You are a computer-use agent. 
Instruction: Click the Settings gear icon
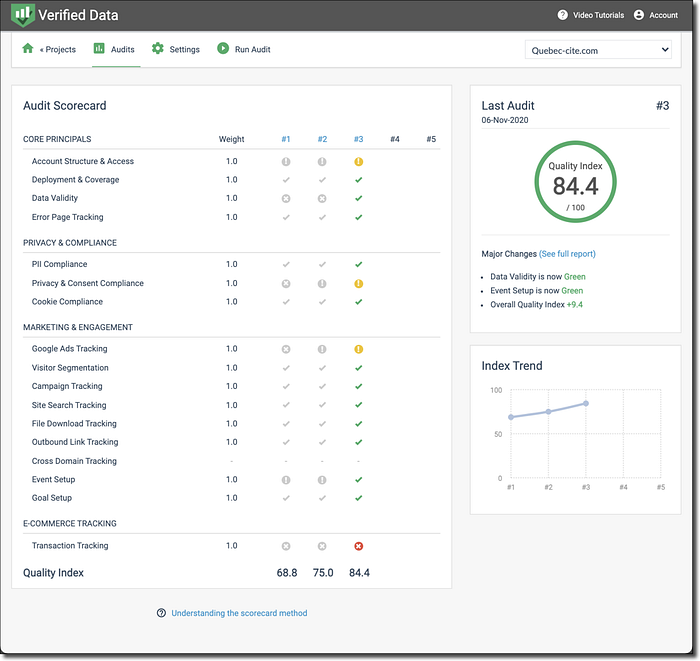158,48
